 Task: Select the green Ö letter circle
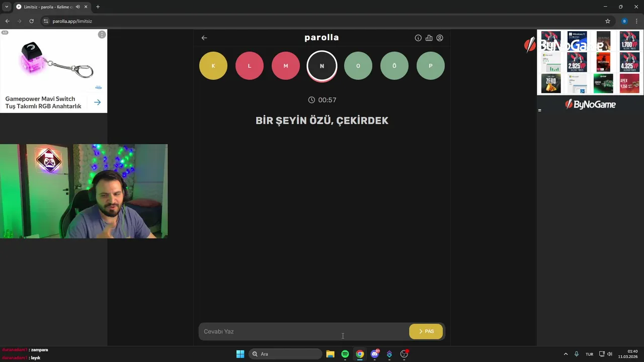point(394,66)
